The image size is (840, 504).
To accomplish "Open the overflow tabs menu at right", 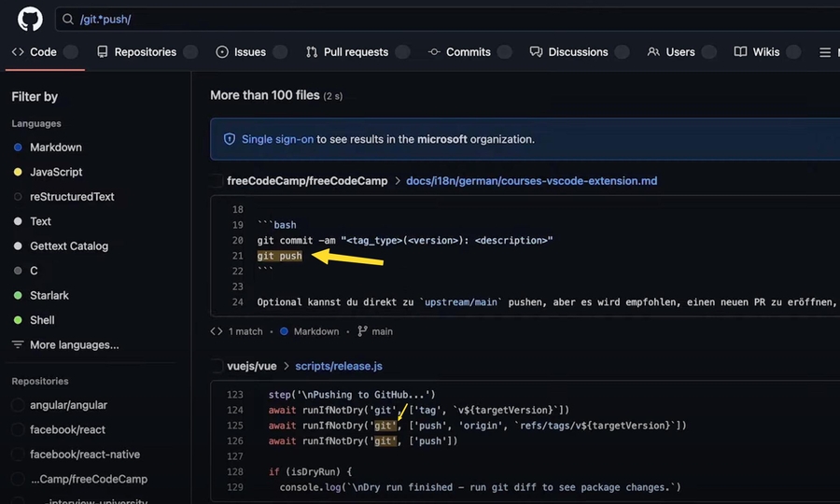I will (825, 52).
